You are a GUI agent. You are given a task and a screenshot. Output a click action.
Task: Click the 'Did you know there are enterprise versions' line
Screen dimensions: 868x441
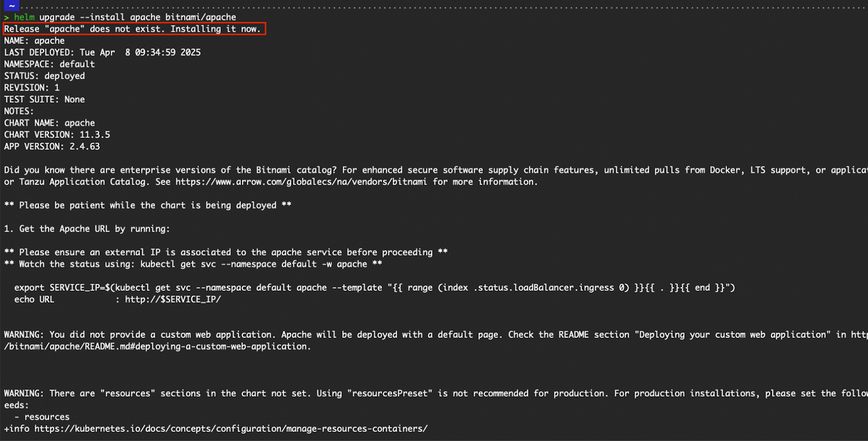(x=436, y=170)
